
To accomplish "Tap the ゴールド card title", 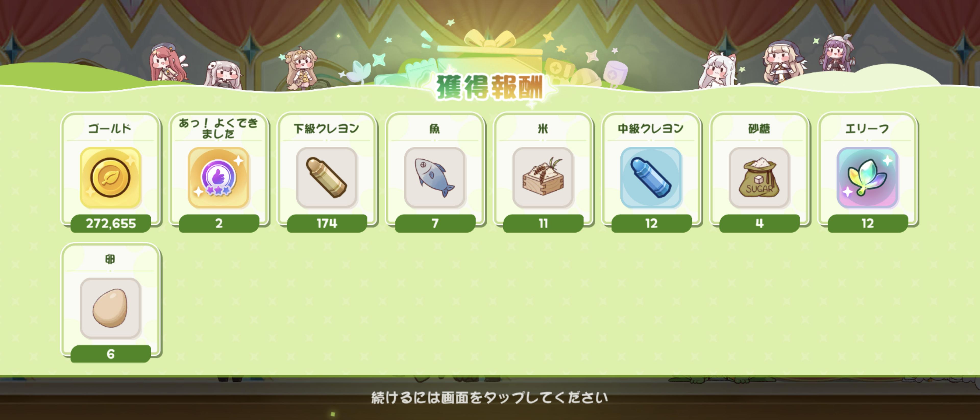I will tap(110, 128).
